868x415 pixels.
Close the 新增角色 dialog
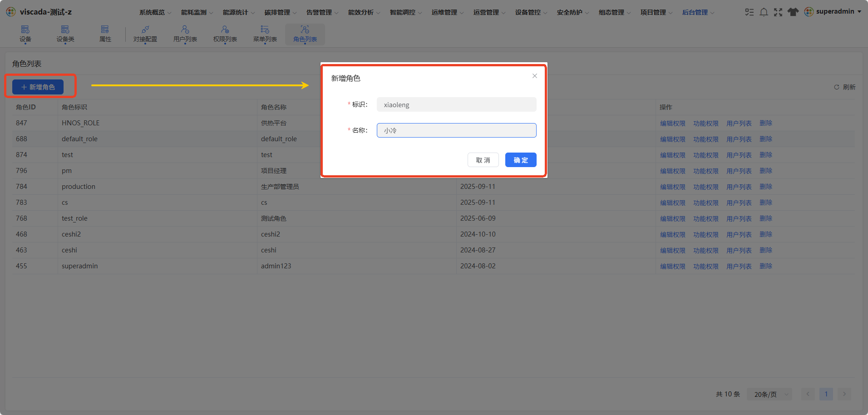pyautogui.click(x=535, y=76)
